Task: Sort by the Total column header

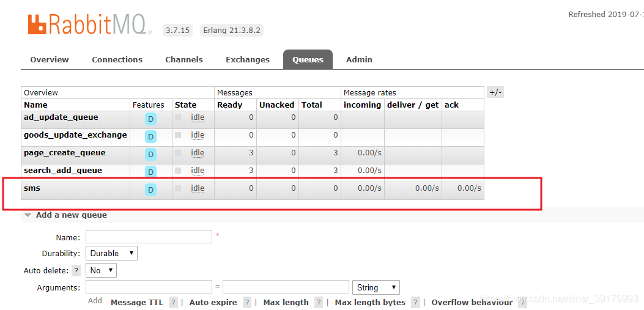Action: pyautogui.click(x=312, y=105)
